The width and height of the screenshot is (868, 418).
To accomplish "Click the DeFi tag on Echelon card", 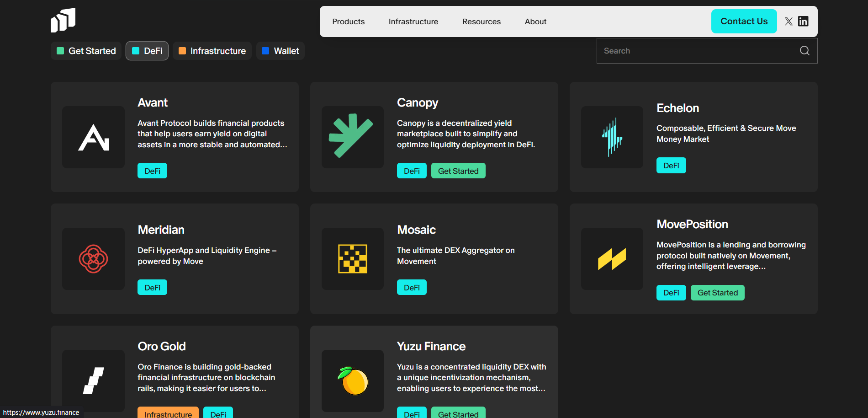I will point(671,166).
